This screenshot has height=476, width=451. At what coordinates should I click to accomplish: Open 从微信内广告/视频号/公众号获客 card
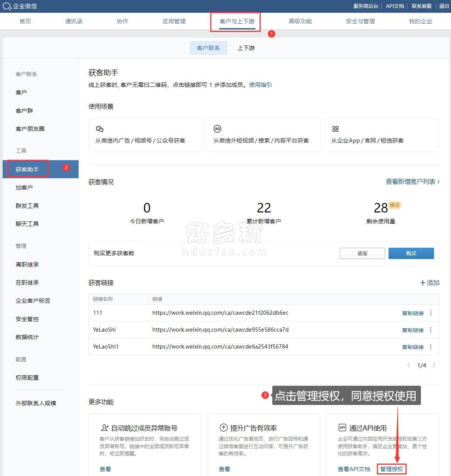[146, 135]
